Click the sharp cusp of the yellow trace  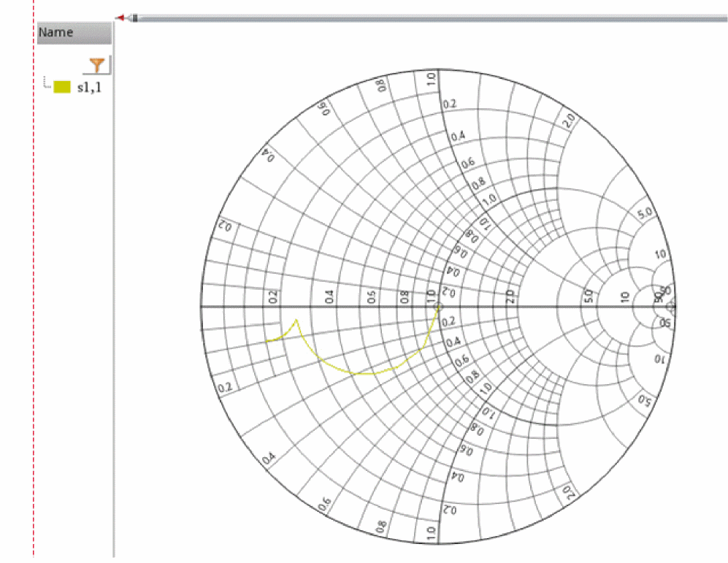tap(296, 319)
